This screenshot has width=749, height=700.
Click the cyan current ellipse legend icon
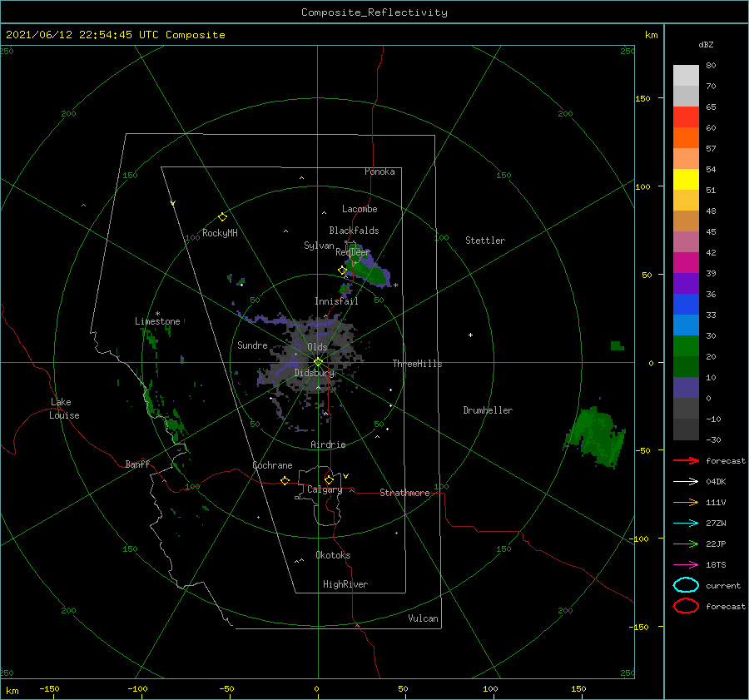(686, 585)
